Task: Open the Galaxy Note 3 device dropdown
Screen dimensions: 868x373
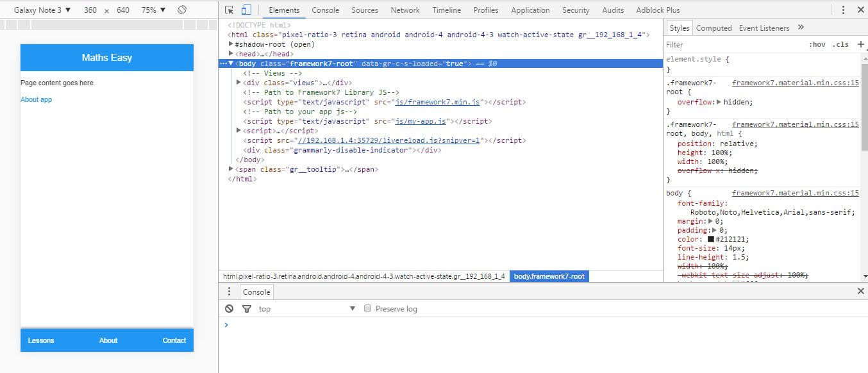Action: pos(42,10)
